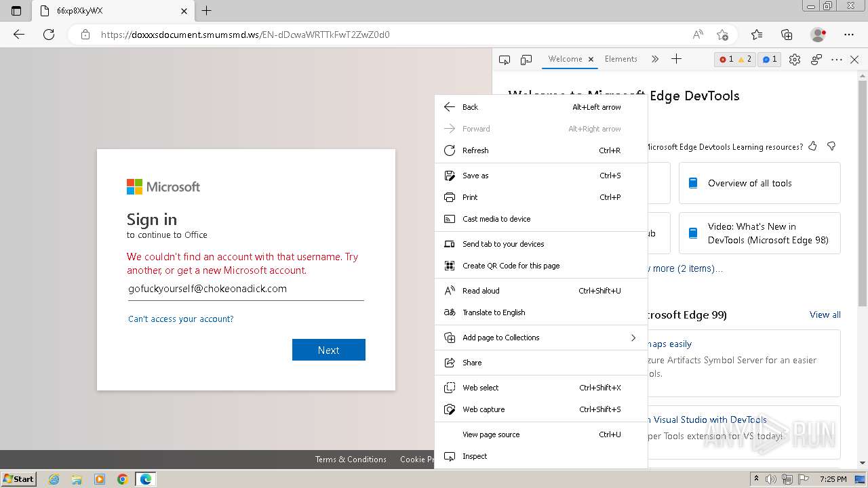The height and width of the screenshot is (488, 868).
Task: Close the DevTools panel
Action: 854,60
